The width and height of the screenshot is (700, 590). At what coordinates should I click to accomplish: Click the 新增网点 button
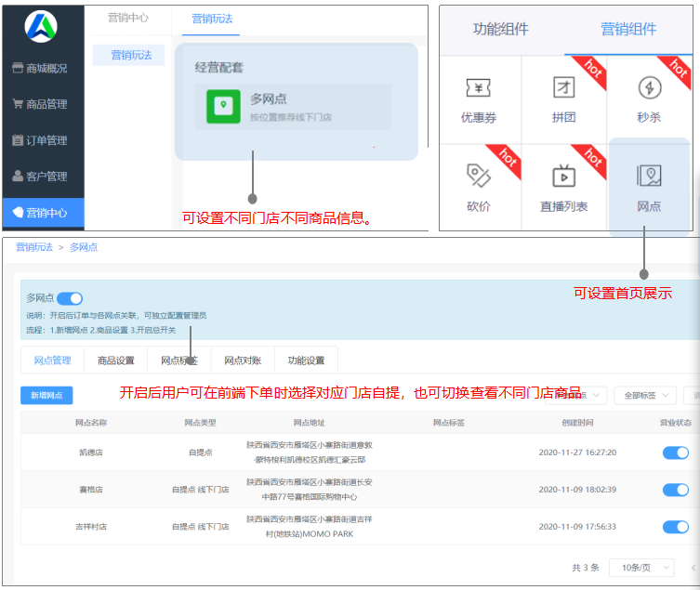[x=46, y=395]
